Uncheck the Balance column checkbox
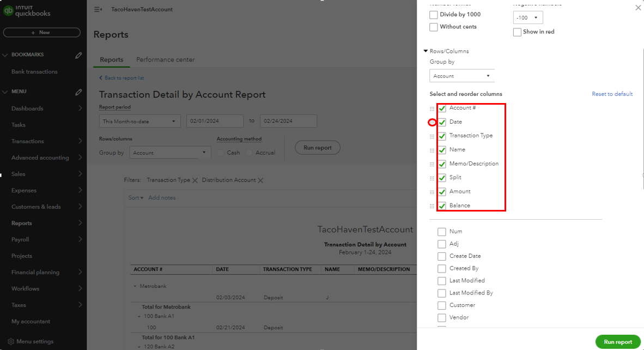This screenshot has width=644, height=350. point(442,206)
